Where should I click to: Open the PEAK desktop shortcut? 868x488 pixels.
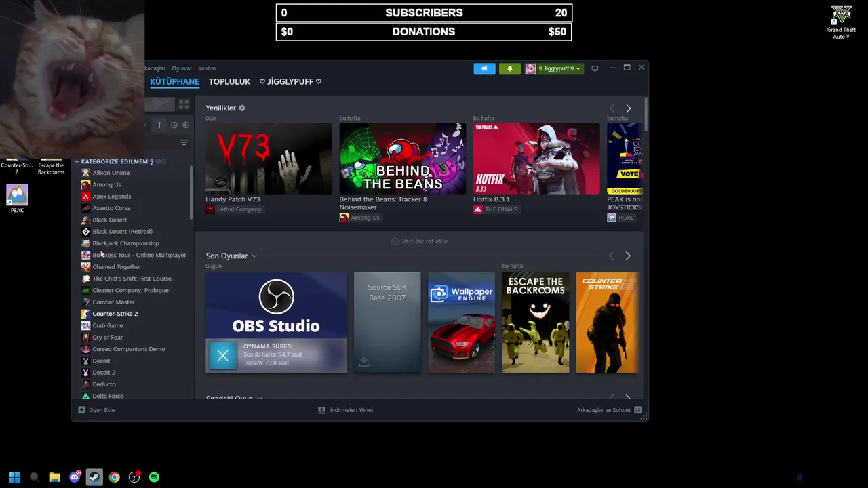pyautogui.click(x=17, y=199)
